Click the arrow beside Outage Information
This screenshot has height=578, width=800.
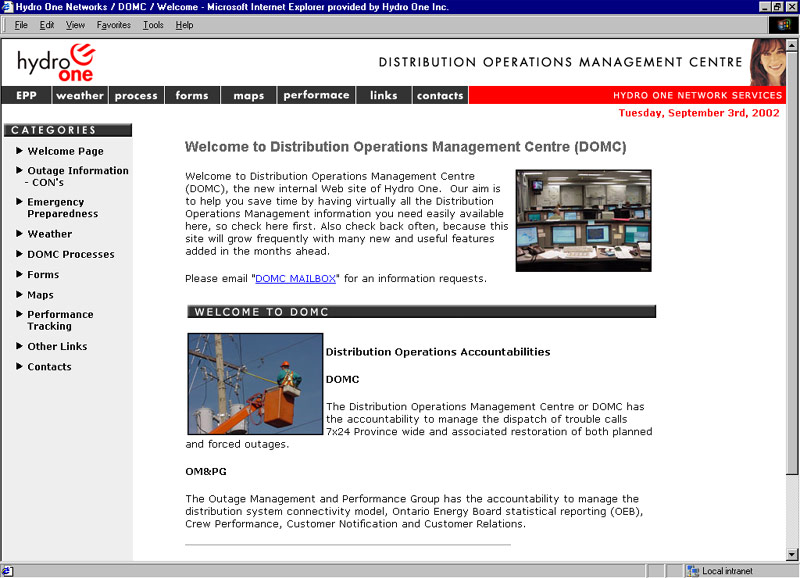coord(19,170)
